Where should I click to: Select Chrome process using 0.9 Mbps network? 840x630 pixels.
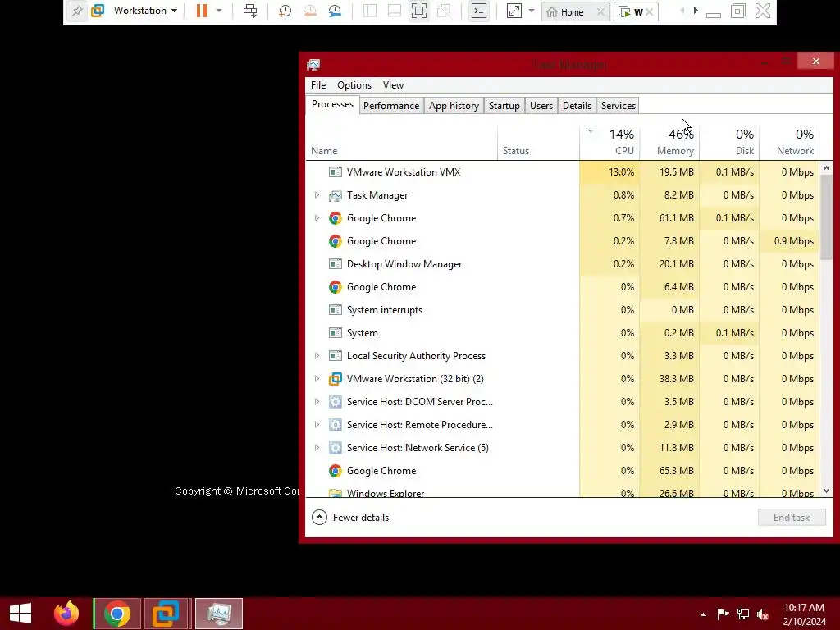(x=563, y=241)
